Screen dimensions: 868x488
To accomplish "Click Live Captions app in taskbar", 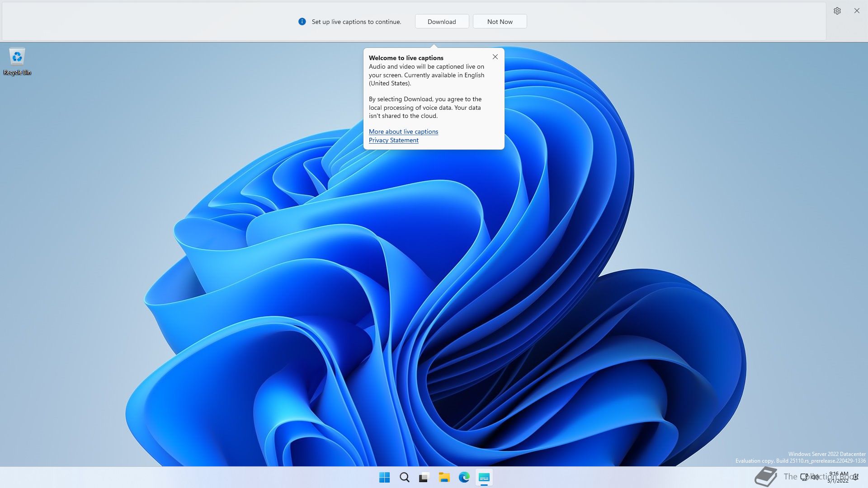I will tap(484, 477).
